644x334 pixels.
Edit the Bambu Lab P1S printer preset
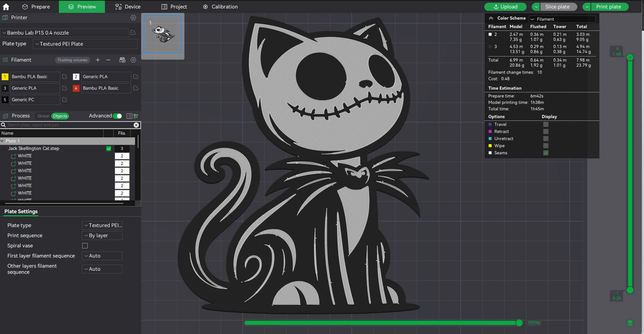(133, 33)
